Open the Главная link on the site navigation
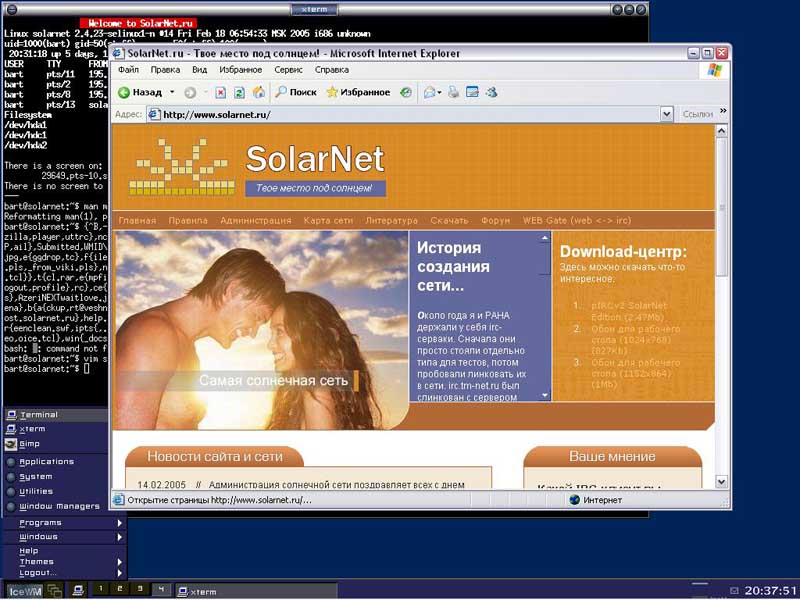The image size is (800, 600). [x=137, y=220]
